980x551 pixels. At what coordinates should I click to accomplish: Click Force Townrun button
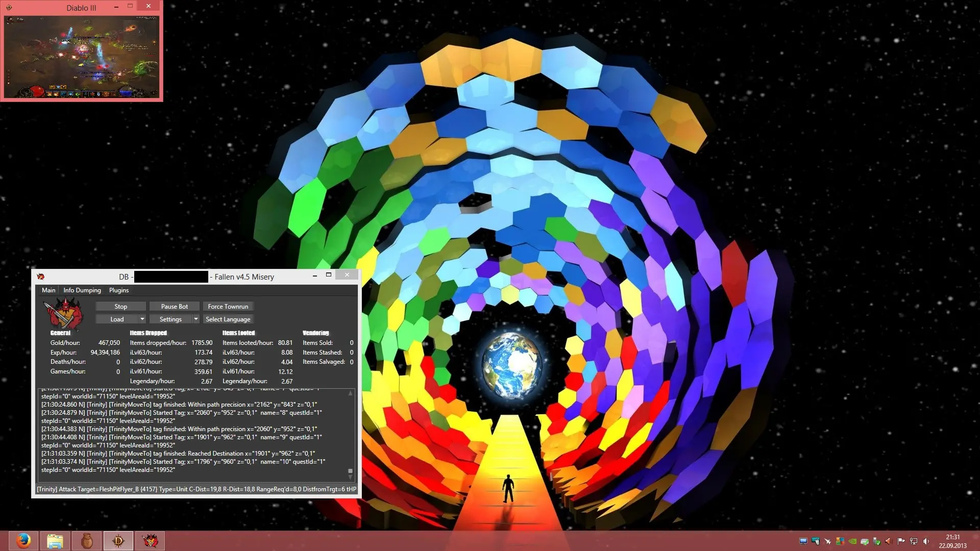click(x=228, y=306)
